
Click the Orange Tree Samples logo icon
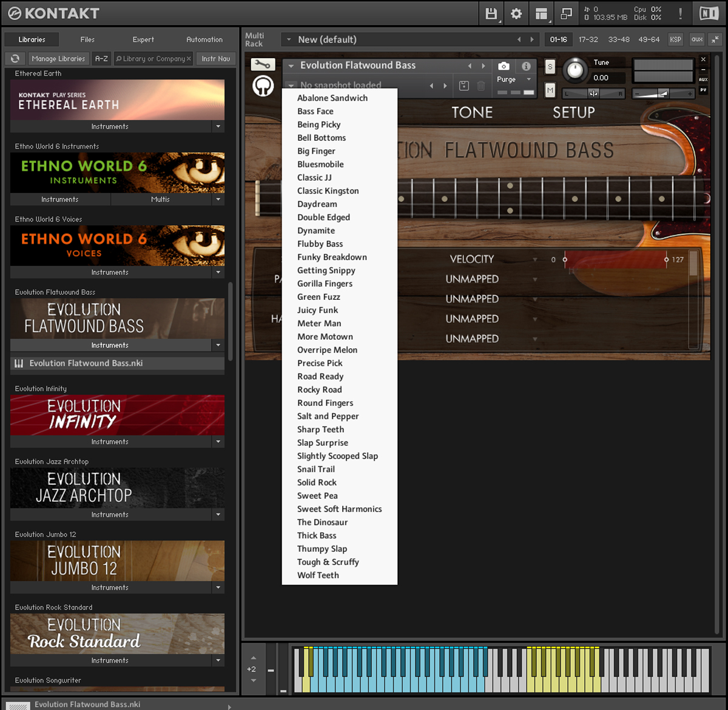coord(263,86)
